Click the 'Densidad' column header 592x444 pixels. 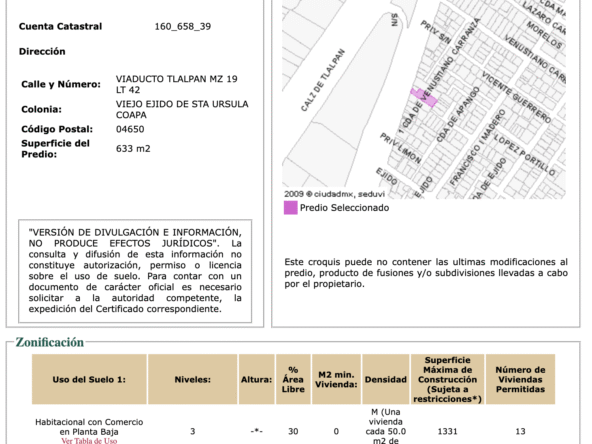click(385, 379)
